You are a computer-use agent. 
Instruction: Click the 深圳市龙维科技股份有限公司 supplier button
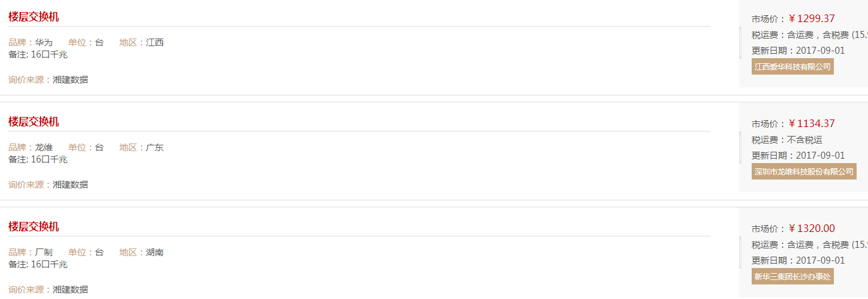click(x=804, y=171)
